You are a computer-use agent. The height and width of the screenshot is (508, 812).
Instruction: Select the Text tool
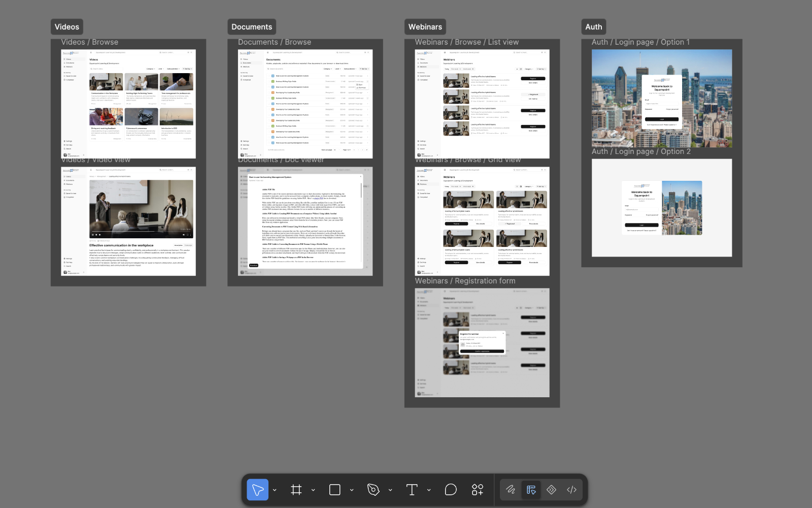(412, 490)
